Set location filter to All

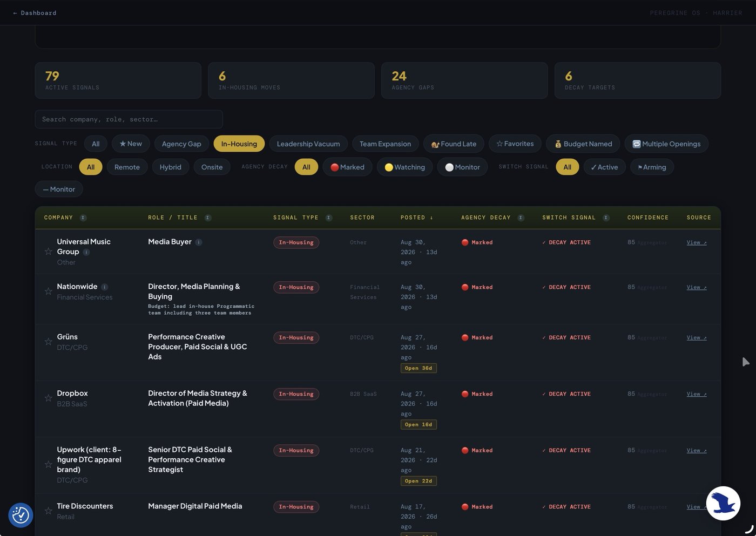click(91, 167)
